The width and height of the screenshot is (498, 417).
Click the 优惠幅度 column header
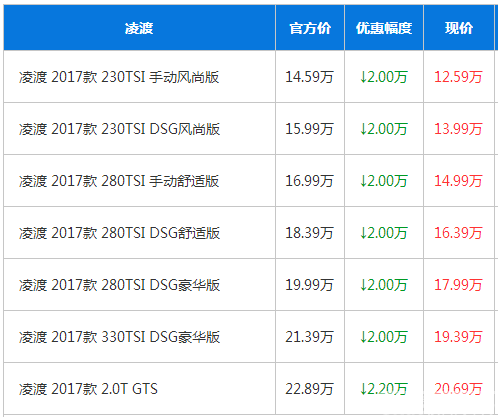(x=384, y=28)
